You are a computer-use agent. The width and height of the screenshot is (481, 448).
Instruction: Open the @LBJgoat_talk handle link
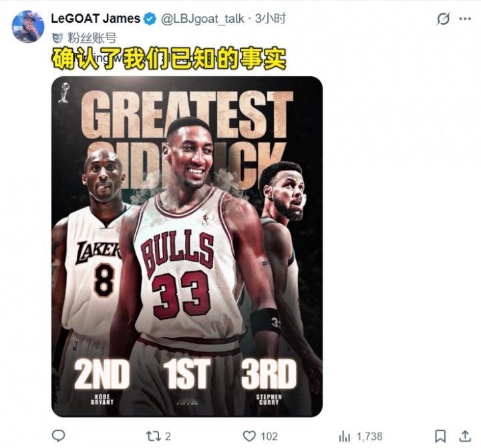click(x=202, y=19)
